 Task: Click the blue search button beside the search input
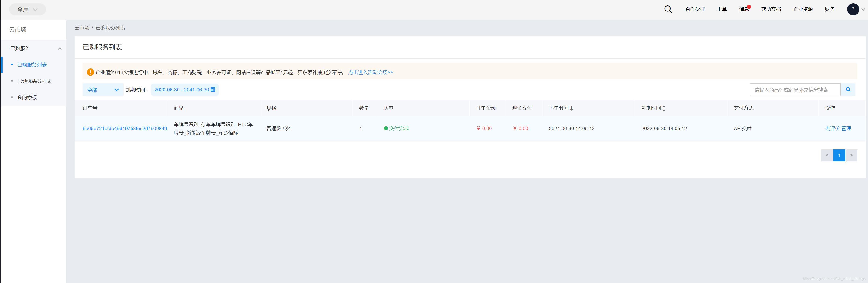coord(848,90)
